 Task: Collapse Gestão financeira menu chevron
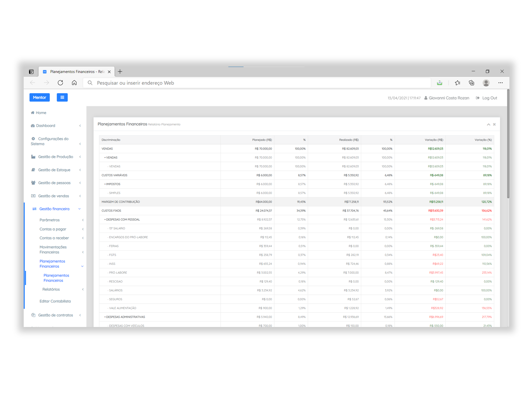pos(79,209)
